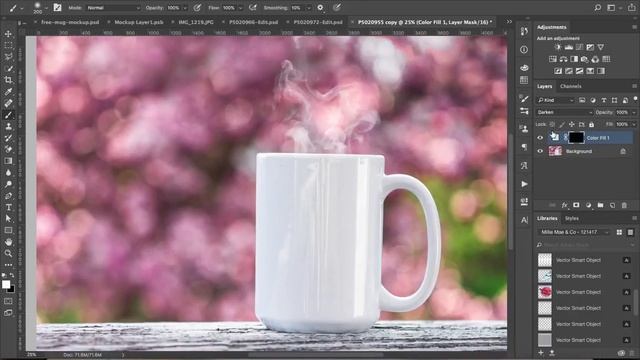Open the Flow dropdown arrow
This screenshot has height=360, width=640.
tap(240, 8)
